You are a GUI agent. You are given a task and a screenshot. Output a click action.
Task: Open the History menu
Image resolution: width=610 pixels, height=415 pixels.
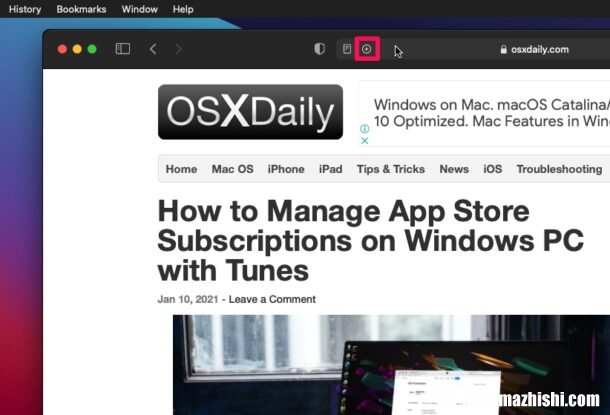25,9
